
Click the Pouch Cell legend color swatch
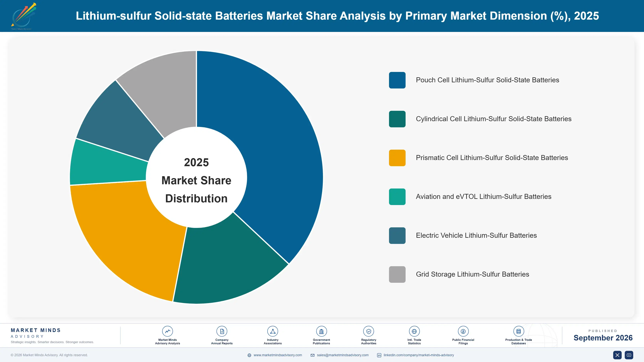coord(397,80)
